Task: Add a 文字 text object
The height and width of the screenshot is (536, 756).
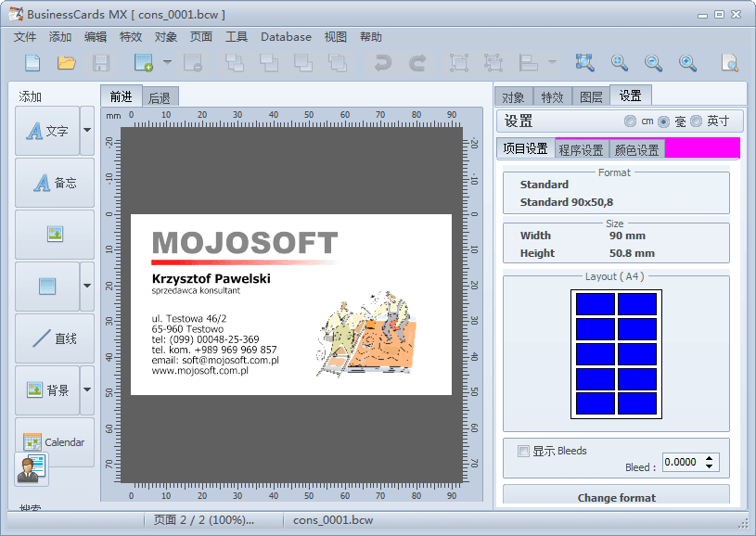Action: 47,131
